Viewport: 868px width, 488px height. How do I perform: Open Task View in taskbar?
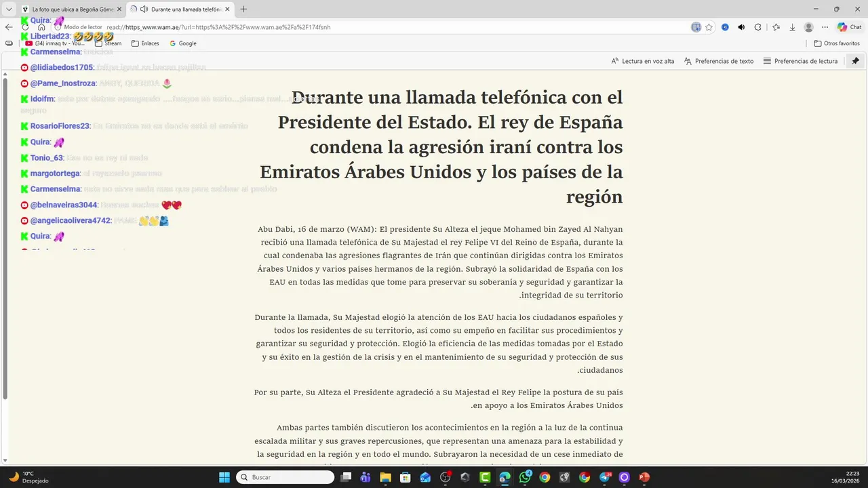pyautogui.click(x=346, y=477)
